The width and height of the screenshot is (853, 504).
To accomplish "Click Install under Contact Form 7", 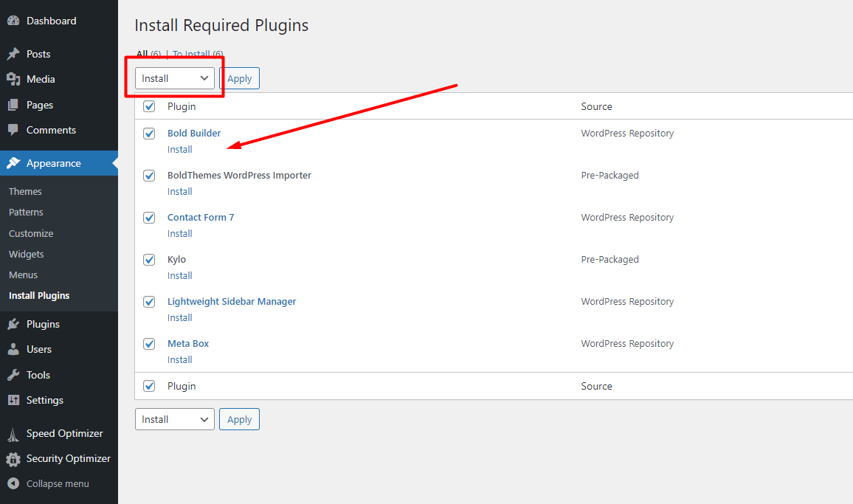I will pyautogui.click(x=180, y=233).
